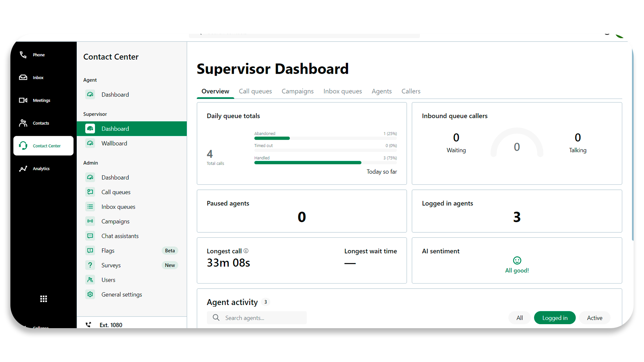The height and width of the screenshot is (362, 644).
Task: Click the Abandoned calls progress bar
Action: coord(325,138)
